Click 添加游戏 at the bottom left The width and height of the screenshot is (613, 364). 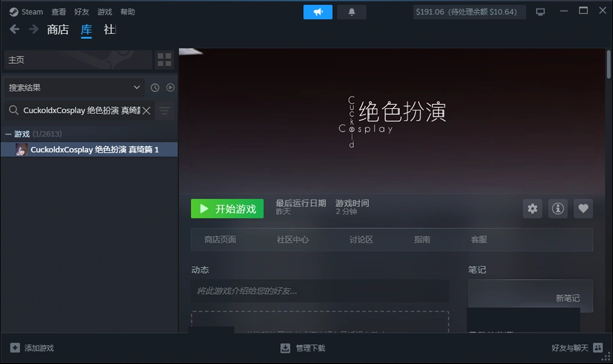[39, 348]
